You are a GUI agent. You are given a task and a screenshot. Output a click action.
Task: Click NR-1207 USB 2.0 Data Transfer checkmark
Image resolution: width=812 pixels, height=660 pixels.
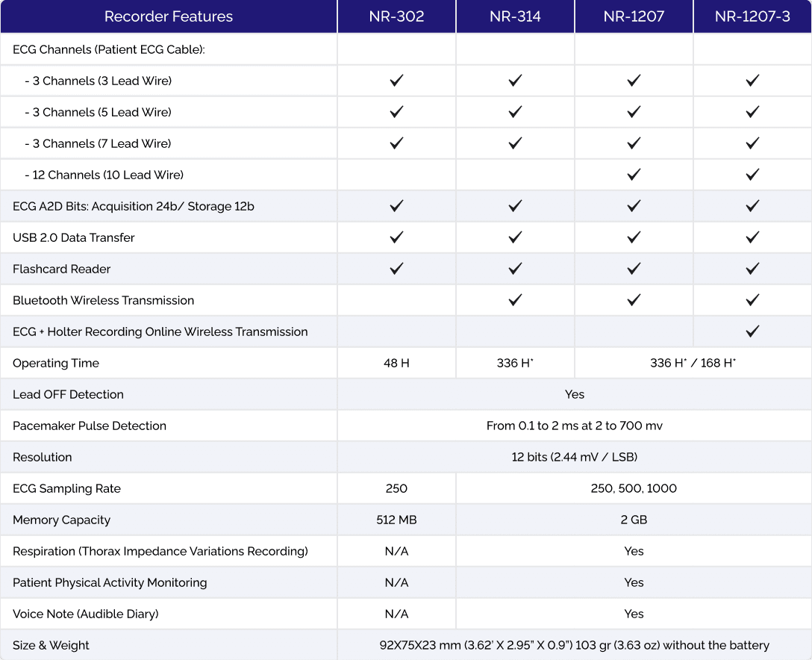(634, 237)
